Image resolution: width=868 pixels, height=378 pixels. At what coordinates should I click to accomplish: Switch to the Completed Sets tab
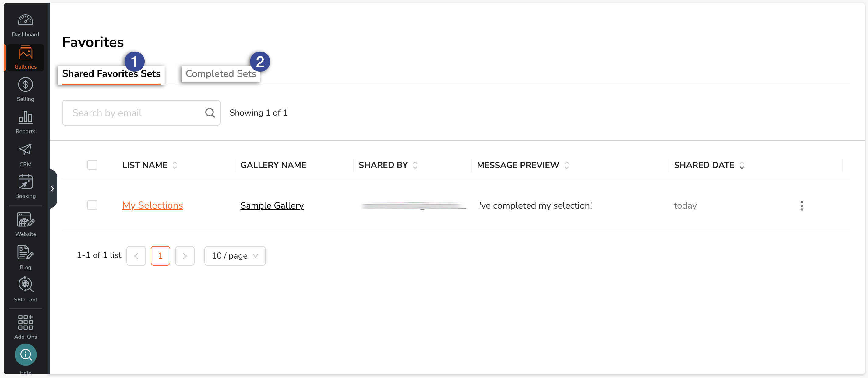point(221,73)
